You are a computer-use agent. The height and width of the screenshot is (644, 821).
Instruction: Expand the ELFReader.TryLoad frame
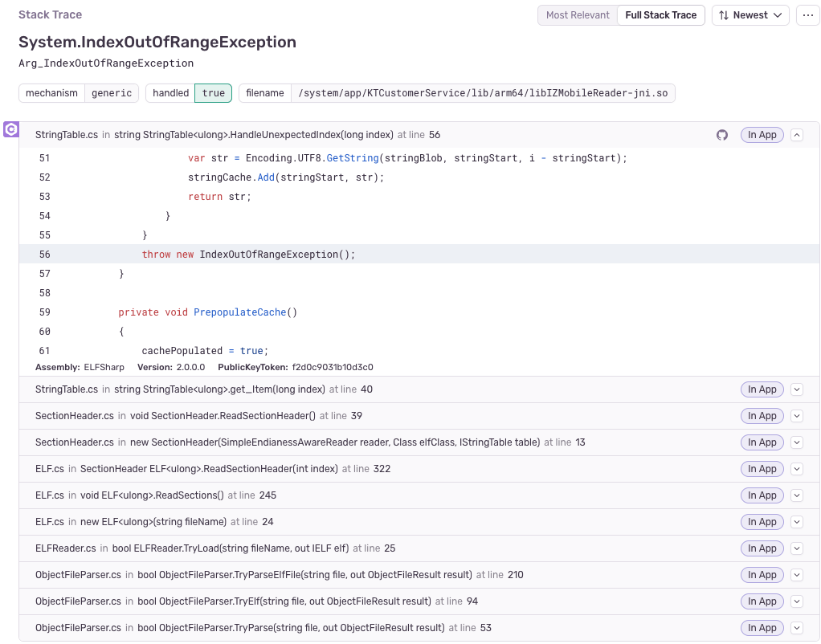[796, 548]
